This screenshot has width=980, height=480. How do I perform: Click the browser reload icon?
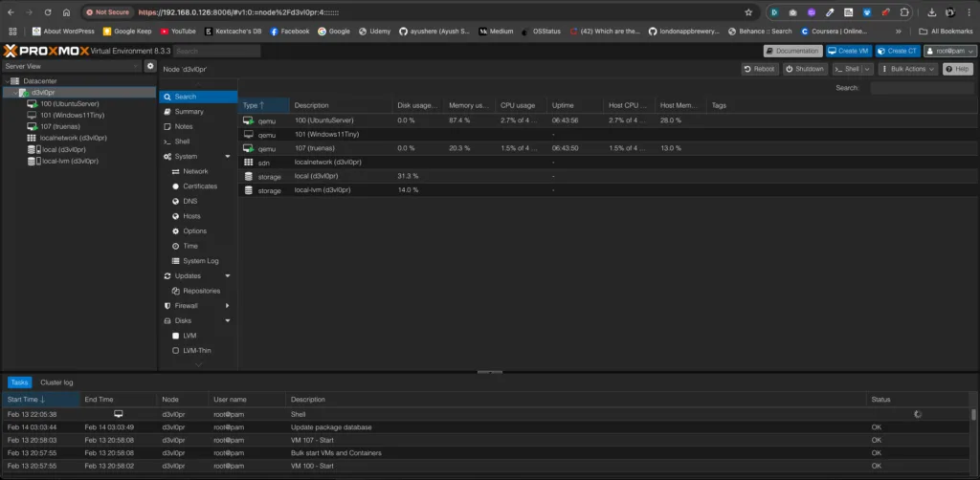click(48, 11)
